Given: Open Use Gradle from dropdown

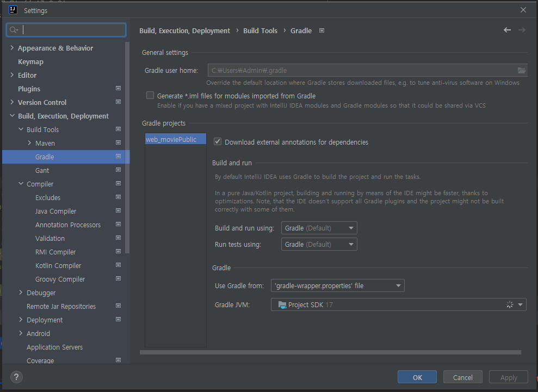Looking at the screenshot, I should point(338,285).
